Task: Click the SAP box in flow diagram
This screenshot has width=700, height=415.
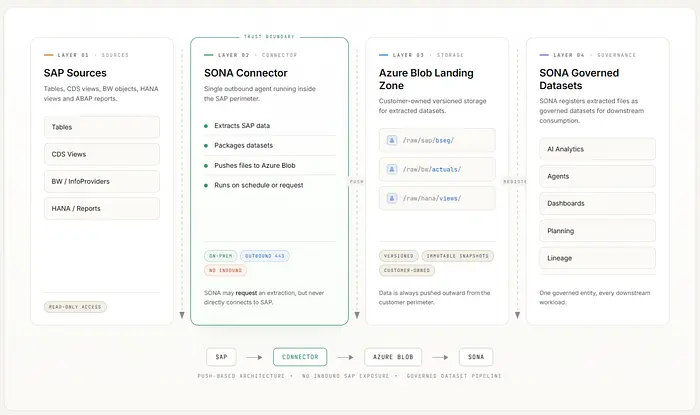Action: point(221,357)
